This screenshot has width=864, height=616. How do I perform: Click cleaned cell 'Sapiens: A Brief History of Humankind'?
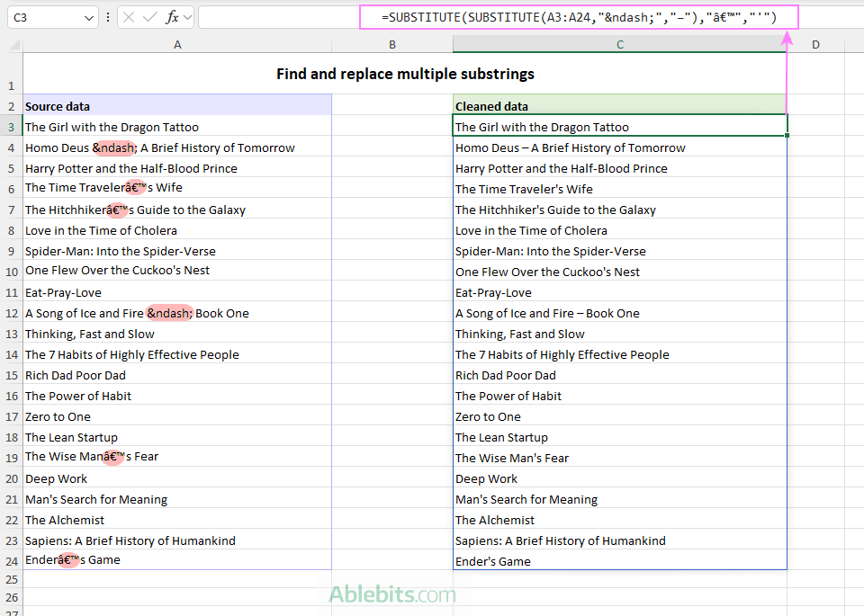620,540
